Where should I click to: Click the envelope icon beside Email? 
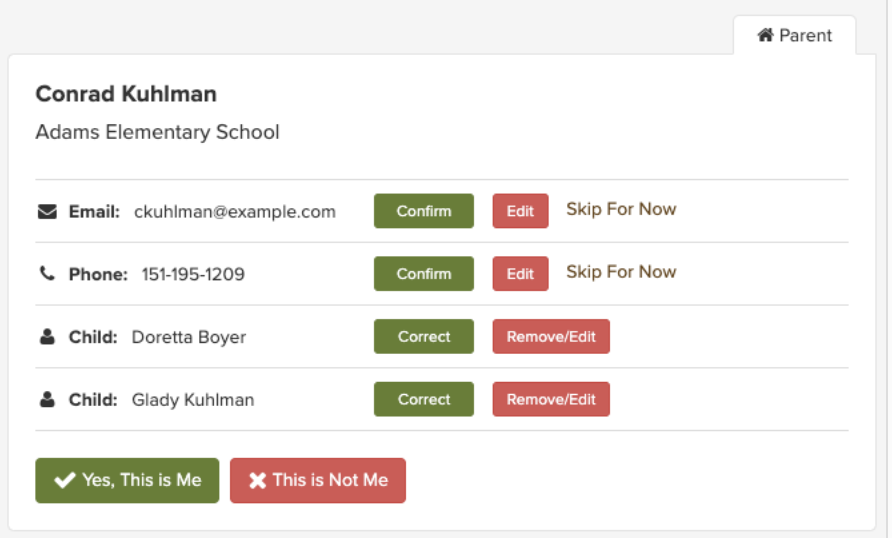47,212
